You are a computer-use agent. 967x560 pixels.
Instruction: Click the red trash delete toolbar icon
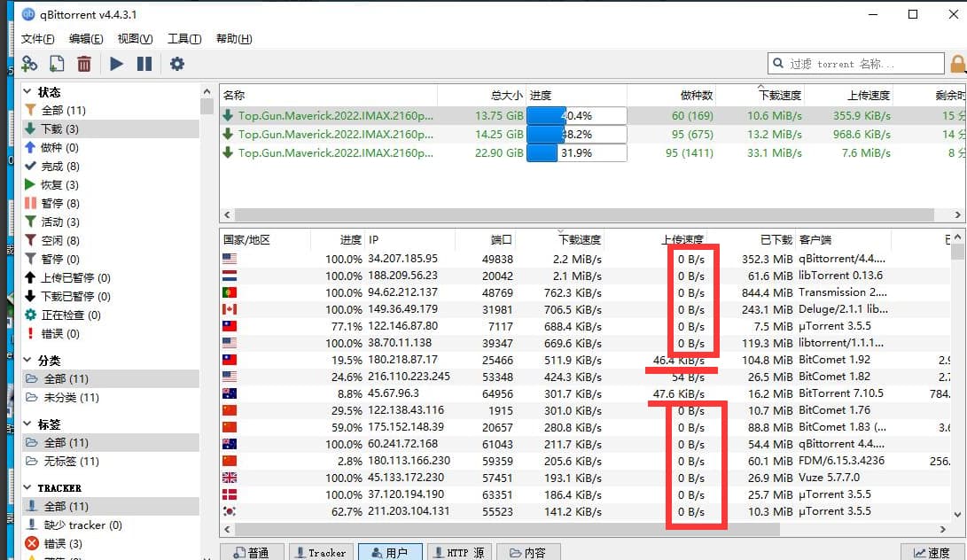pos(84,64)
